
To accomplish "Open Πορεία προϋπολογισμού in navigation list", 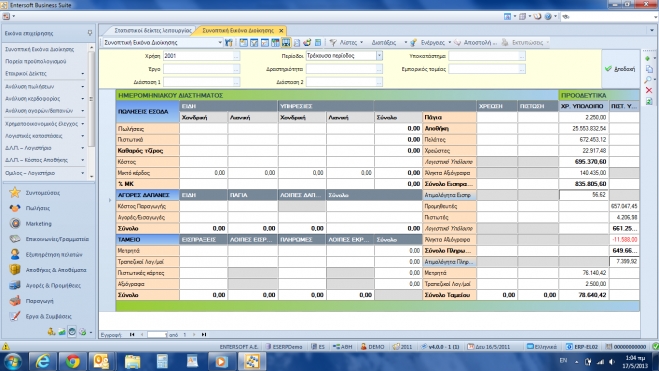I will tap(36, 61).
